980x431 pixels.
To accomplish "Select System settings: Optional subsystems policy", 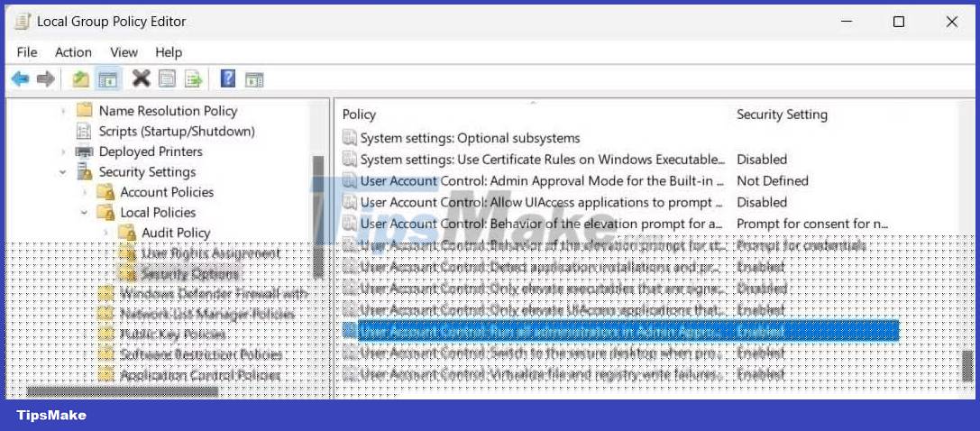I will point(470,138).
